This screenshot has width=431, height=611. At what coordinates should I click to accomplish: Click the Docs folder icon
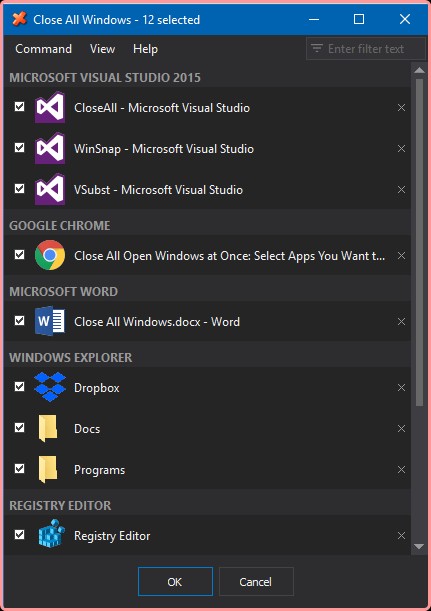click(48, 428)
